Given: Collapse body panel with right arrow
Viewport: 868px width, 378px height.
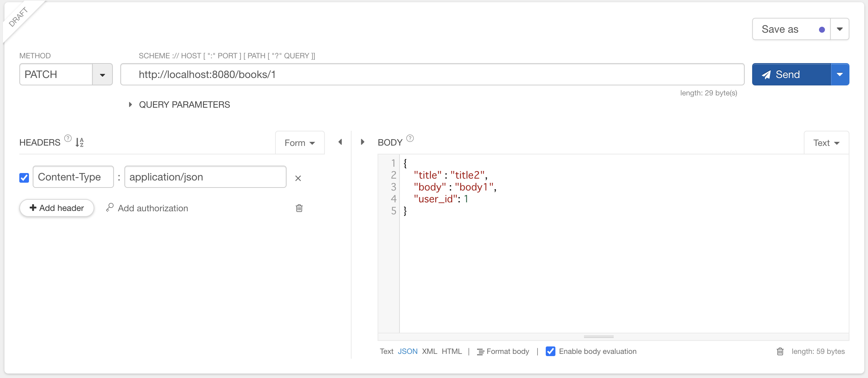Looking at the screenshot, I should pyautogui.click(x=363, y=142).
